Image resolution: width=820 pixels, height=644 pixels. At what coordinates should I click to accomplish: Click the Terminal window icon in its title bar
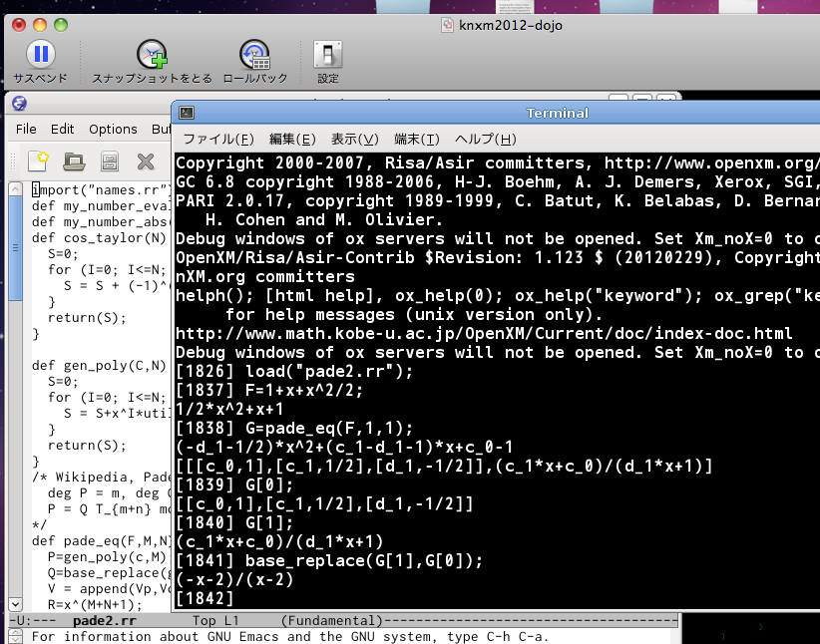click(x=187, y=113)
